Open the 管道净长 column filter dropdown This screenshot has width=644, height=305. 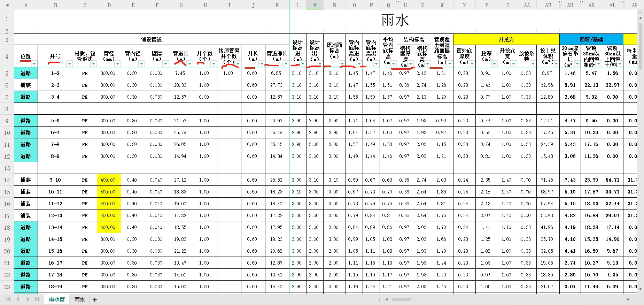[286, 63]
